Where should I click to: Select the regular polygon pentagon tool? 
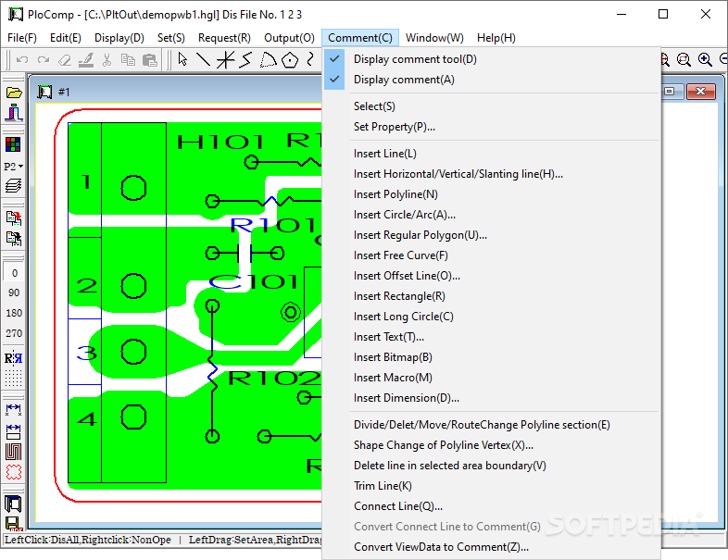(x=290, y=60)
